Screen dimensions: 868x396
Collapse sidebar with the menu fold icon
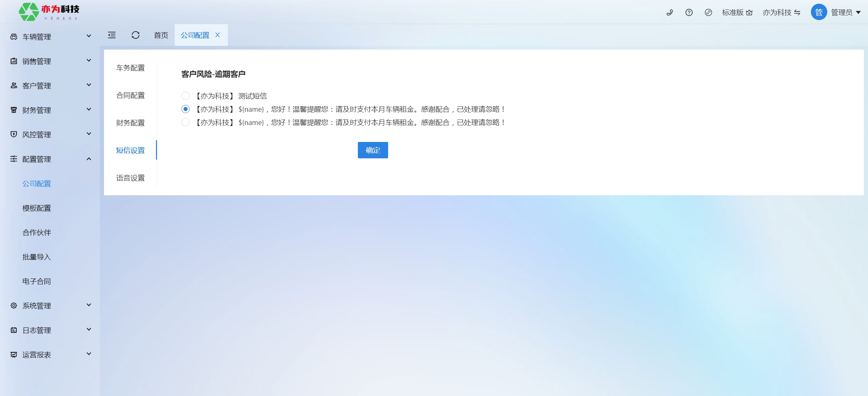[x=112, y=35]
